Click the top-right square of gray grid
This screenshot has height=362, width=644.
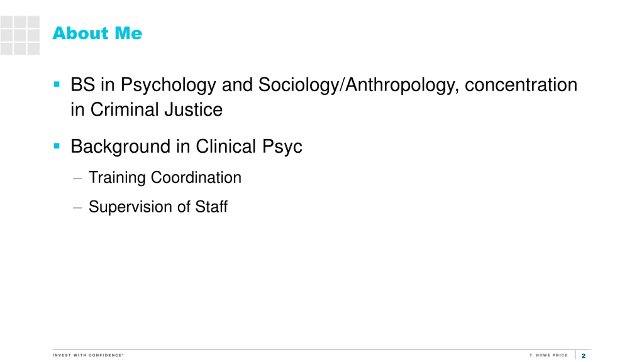click(x=33, y=22)
